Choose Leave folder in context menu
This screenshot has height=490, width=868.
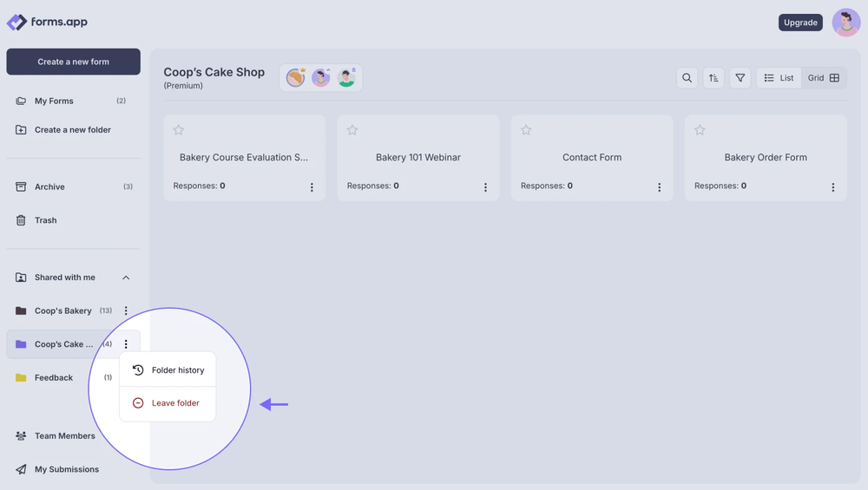pos(168,403)
